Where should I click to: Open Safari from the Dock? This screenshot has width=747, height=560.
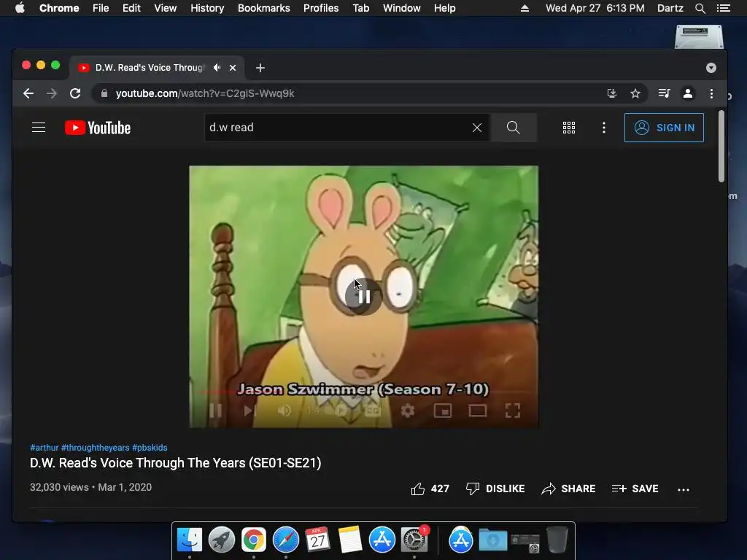286,540
